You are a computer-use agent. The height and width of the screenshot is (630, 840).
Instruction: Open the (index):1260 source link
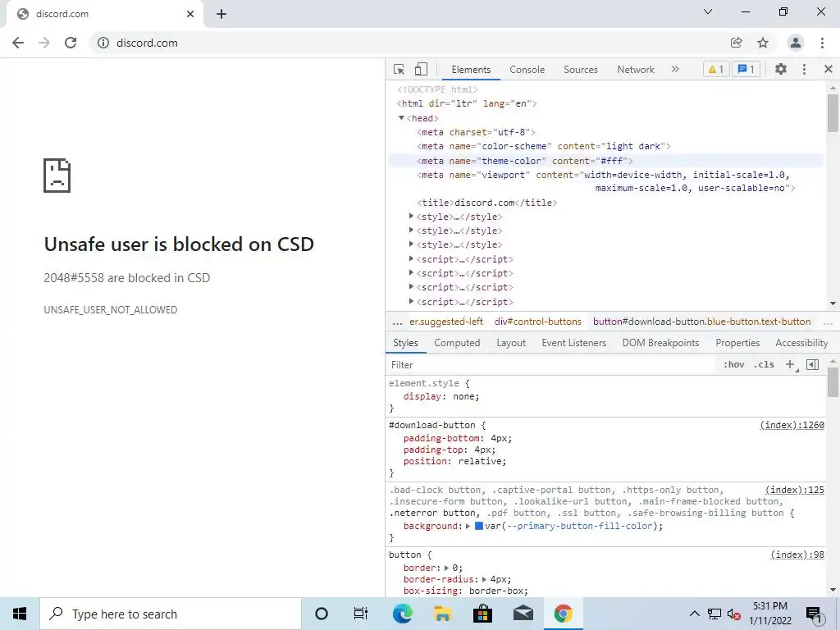(x=792, y=425)
